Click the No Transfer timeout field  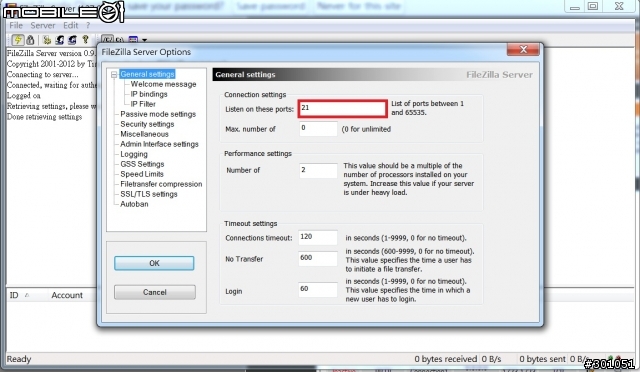318,258
